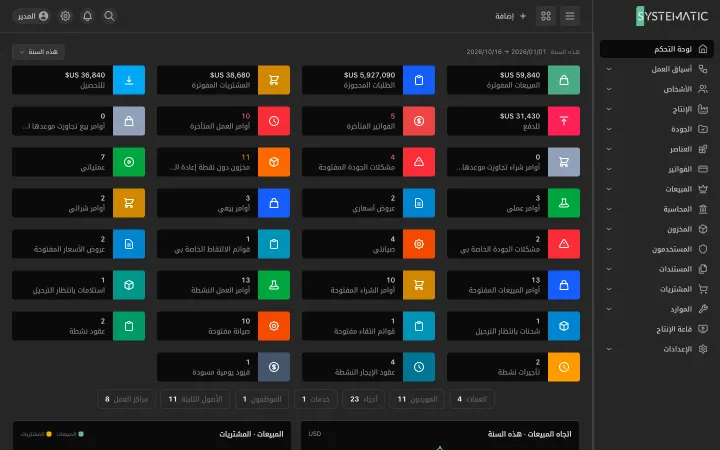Open the أجزاء 23 chip
The width and height of the screenshot is (720, 450).
pos(364,399)
